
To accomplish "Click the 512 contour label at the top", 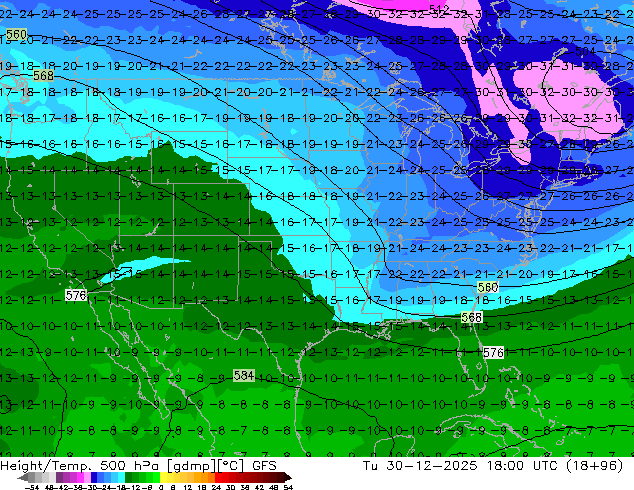I will (x=439, y=9).
